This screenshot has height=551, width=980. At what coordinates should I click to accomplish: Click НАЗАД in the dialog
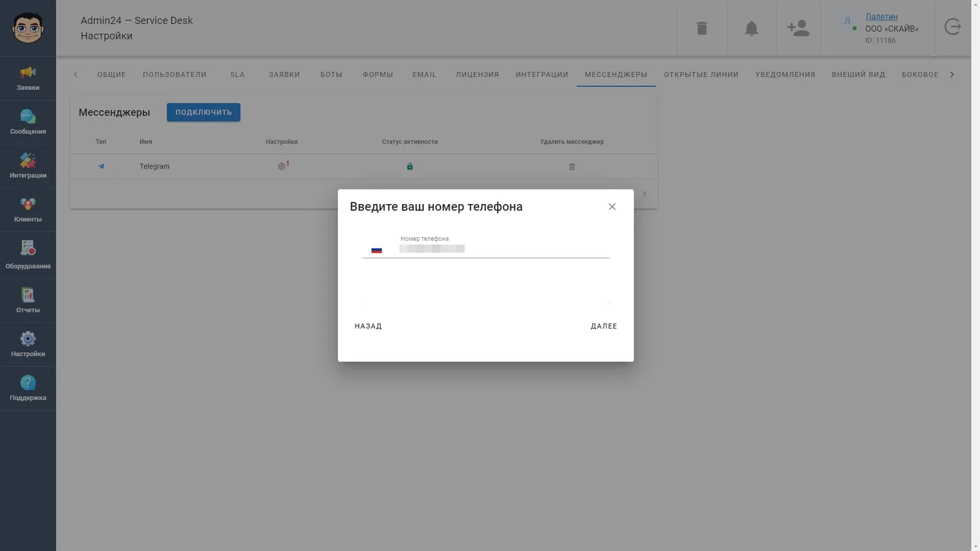tap(368, 326)
